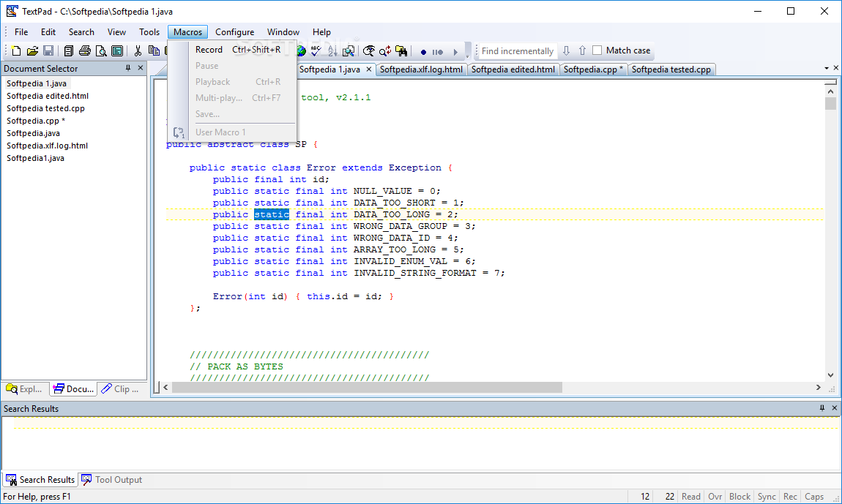Viewport: 842px width, 504px height.
Task: Start recording with the blue dot icon
Action: tap(423, 52)
